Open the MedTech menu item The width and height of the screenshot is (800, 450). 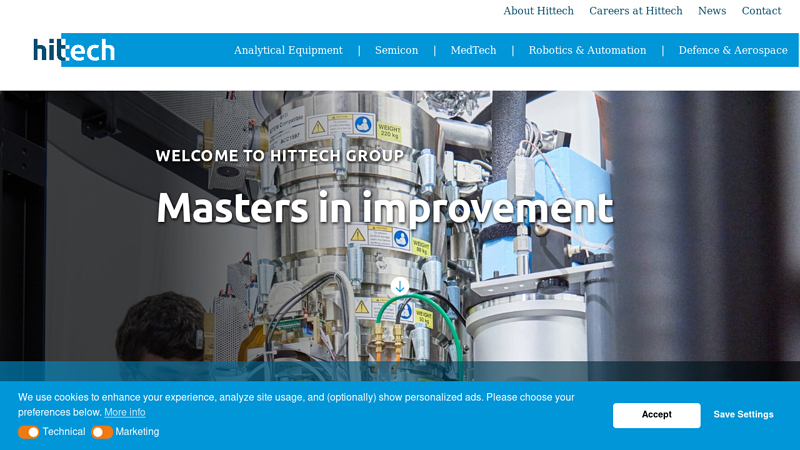coord(473,50)
